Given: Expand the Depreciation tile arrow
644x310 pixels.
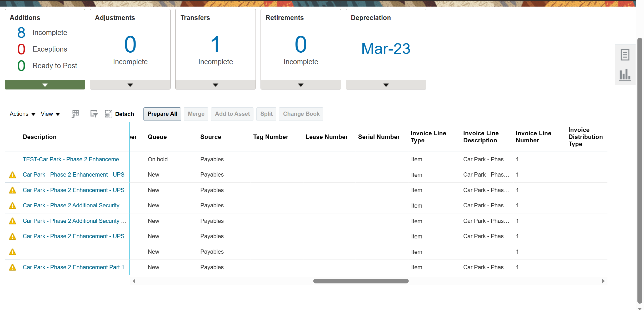Looking at the screenshot, I should click(x=386, y=84).
